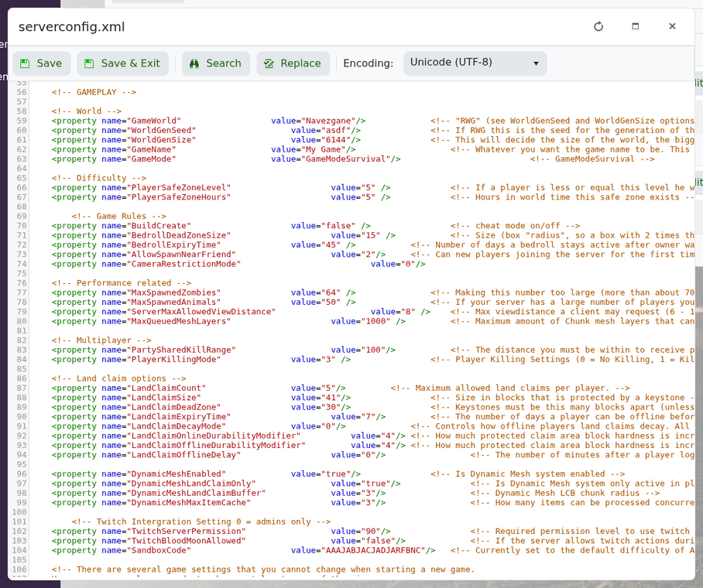Maximize the serverconfig.xml editor window
703x588 pixels.
click(636, 26)
